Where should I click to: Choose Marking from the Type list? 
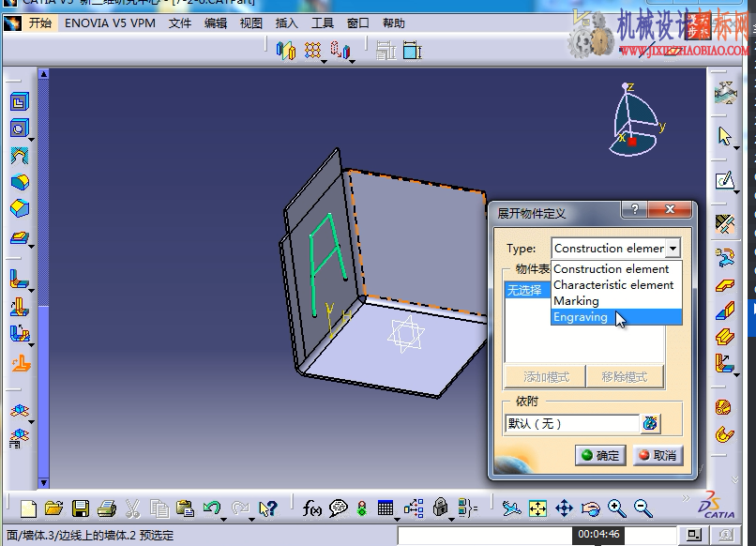[x=616, y=301]
